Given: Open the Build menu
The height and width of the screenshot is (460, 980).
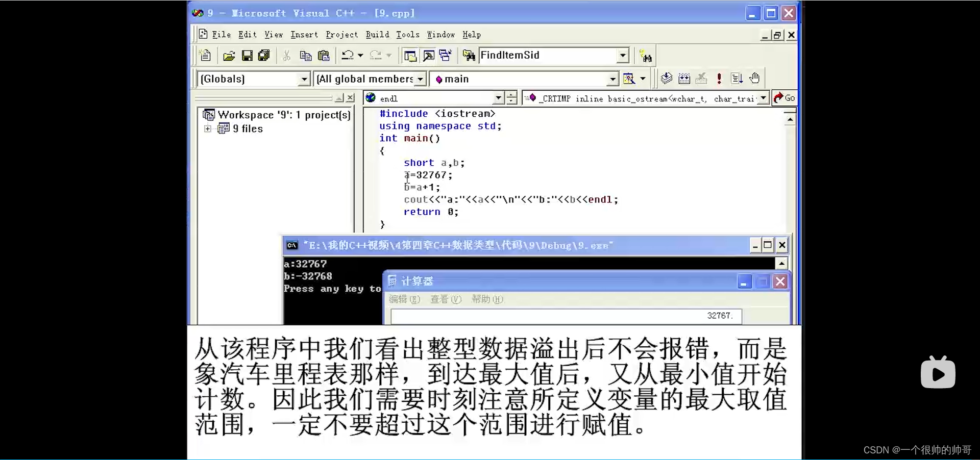Looking at the screenshot, I should 378,35.
